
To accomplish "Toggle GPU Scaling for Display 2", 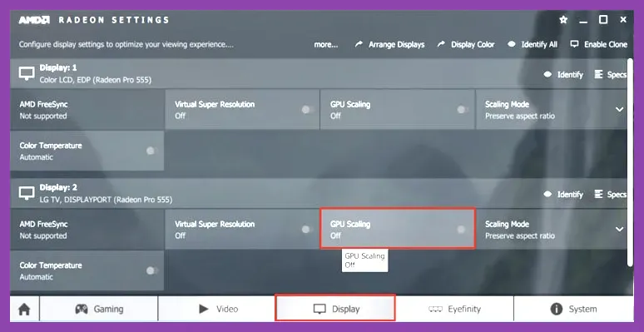I will click(x=463, y=230).
